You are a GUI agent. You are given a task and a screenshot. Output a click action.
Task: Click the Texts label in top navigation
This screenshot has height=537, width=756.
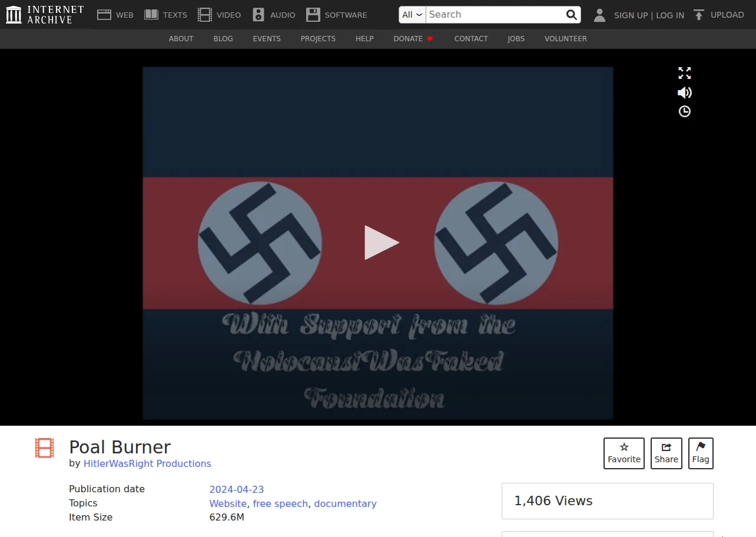click(x=175, y=15)
